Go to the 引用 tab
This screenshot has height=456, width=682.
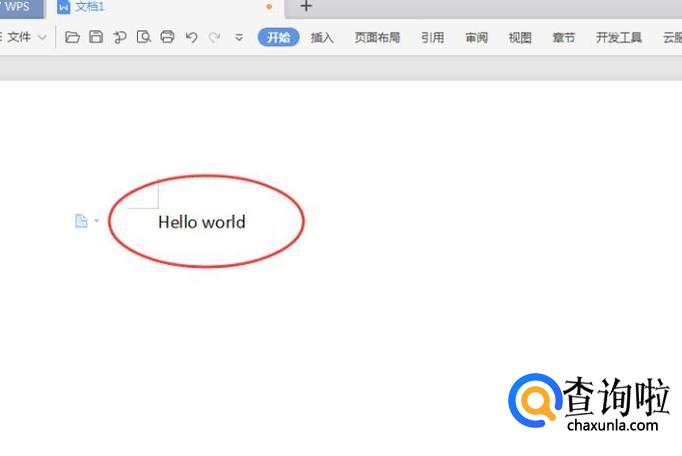(432, 38)
